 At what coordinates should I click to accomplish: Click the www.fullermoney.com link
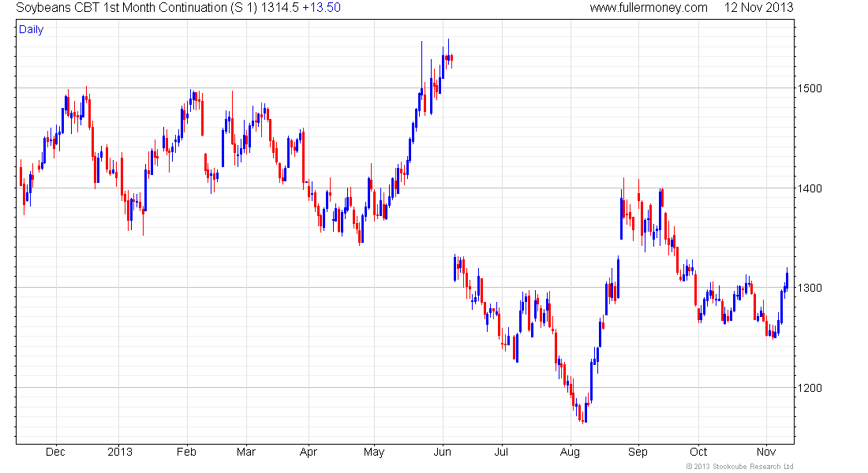[x=648, y=8]
